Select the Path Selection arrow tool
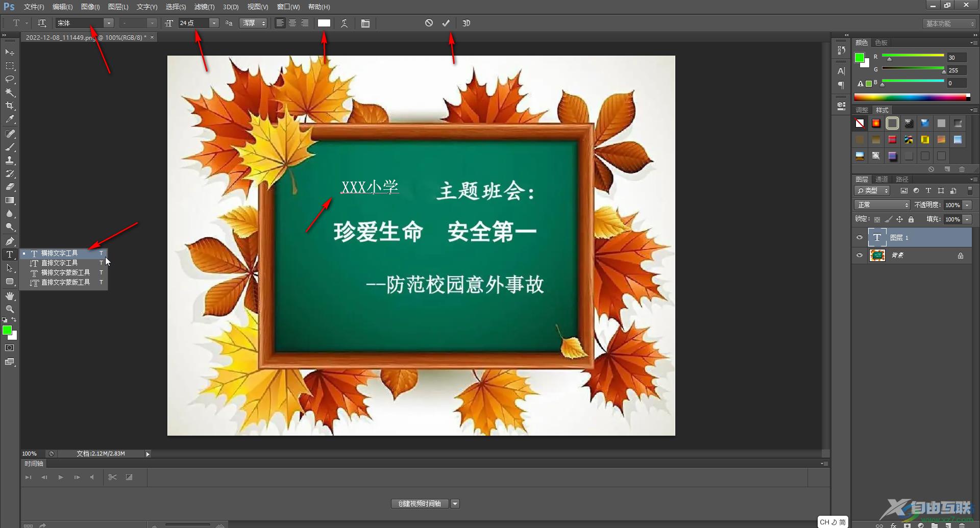Image resolution: width=980 pixels, height=528 pixels. pyautogui.click(x=10, y=268)
